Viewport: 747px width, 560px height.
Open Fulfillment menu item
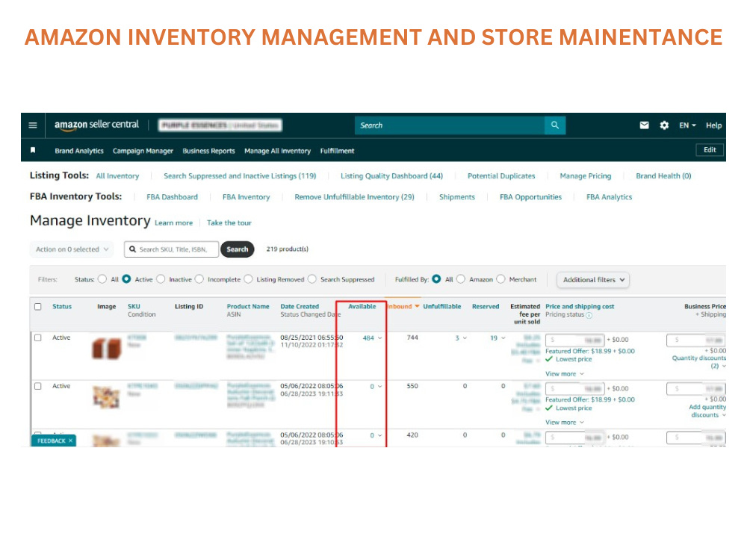(x=338, y=151)
